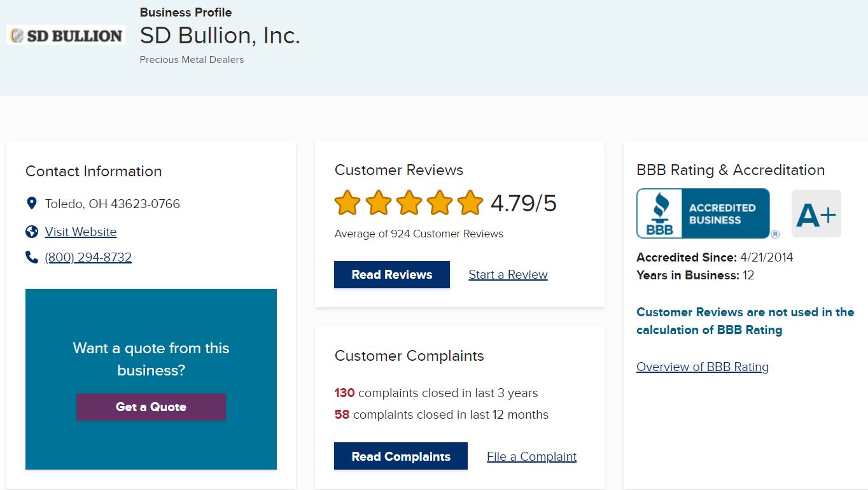The height and width of the screenshot is (490, 868).
Task: Click the 'Years in Business: 12' text
Action: [x=695, y=275]
